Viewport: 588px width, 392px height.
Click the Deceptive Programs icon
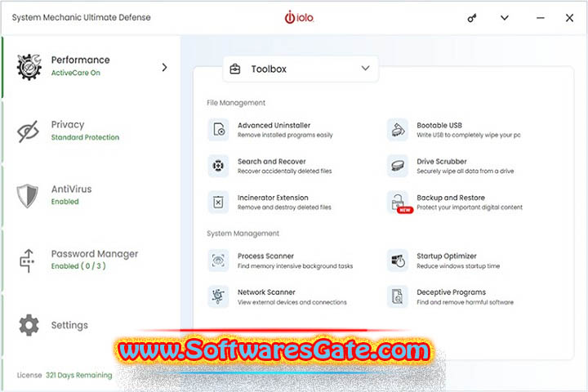point(398,296)
